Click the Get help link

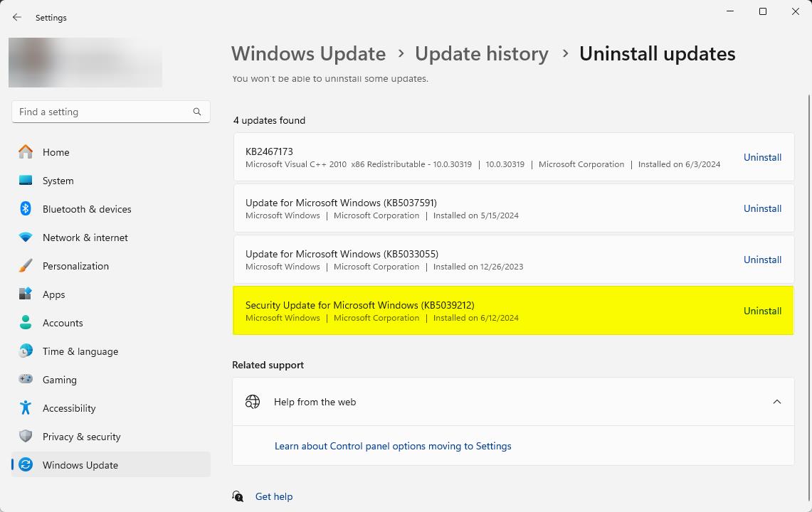[x=273, y=496]
